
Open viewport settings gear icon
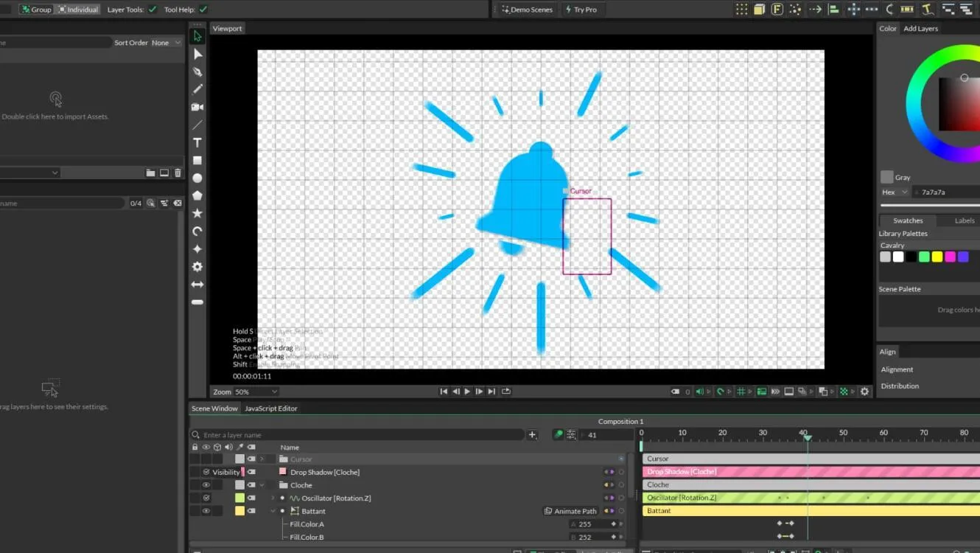(x=865, y=392)
